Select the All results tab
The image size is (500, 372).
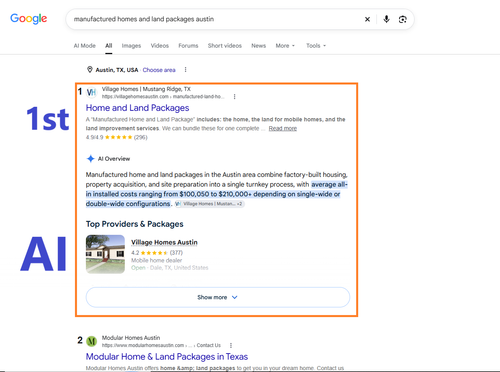tap(109, 46)
